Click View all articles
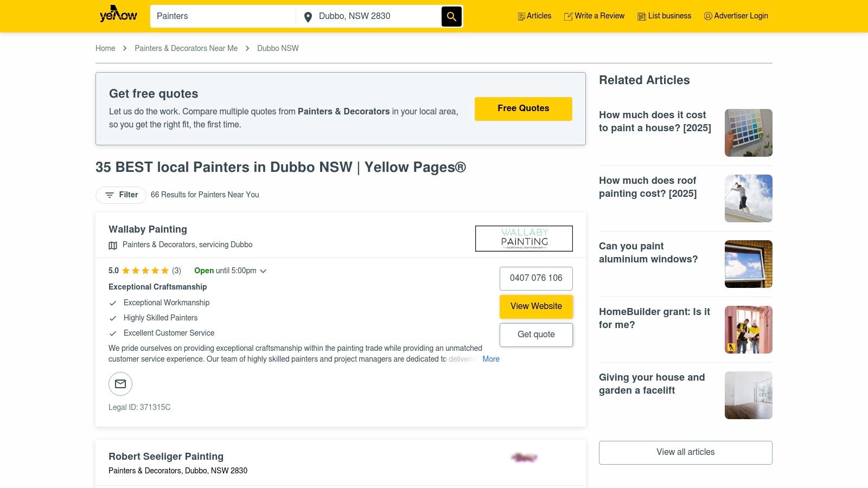 (x=685, y=452)
